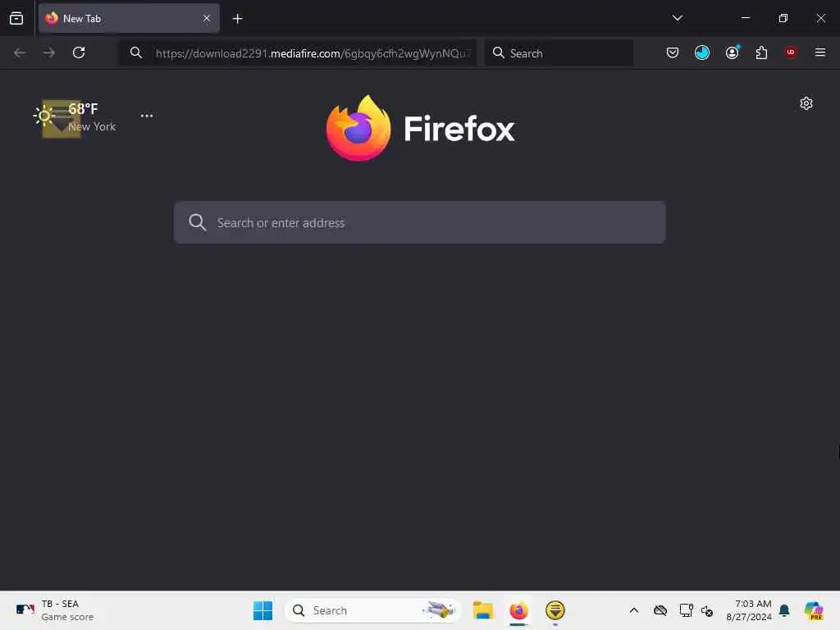The height and width of the screenshot is (630, 840).
Task: Save page to Pocket
Action: pyautogui.click(x=673, y=52)
